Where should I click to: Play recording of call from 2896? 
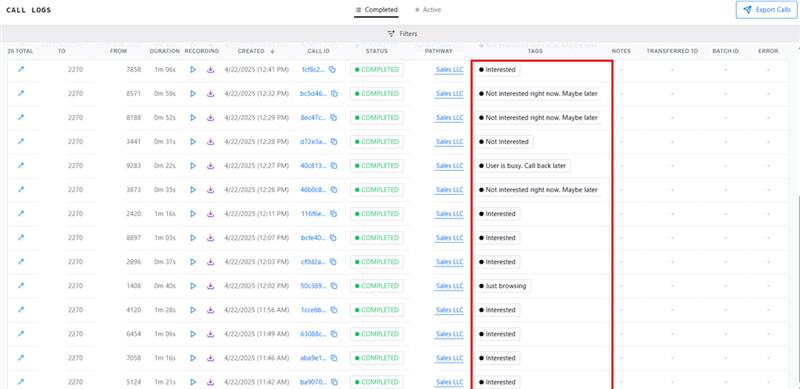click(x=193, y=261)
